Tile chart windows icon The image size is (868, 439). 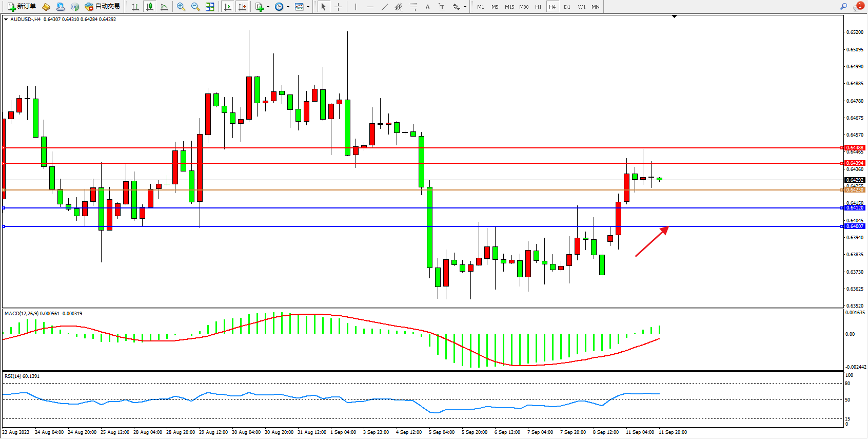(x=210, y=7)
